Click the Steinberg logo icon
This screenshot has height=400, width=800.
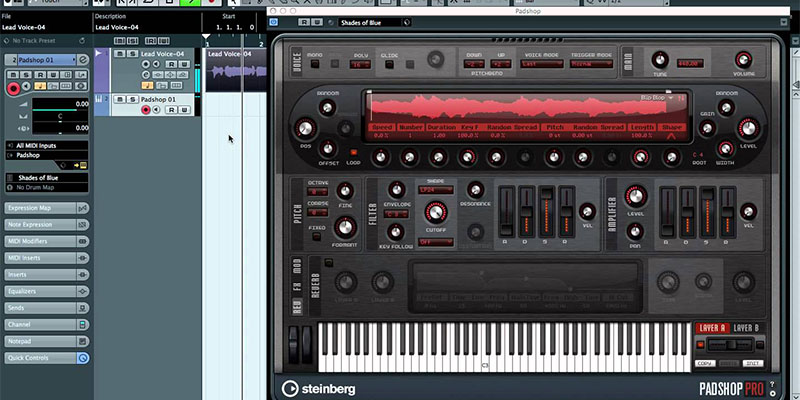tap(290, 388)
